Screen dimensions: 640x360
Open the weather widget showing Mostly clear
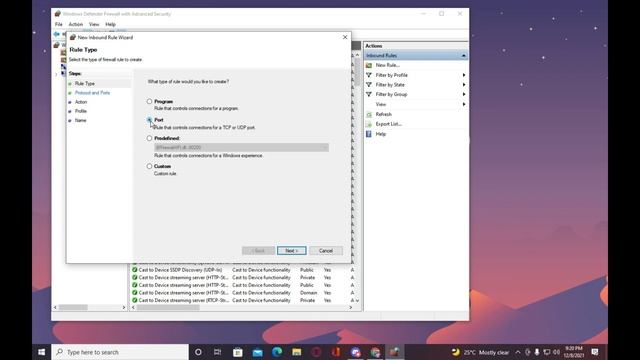click(x=480, y=352)
